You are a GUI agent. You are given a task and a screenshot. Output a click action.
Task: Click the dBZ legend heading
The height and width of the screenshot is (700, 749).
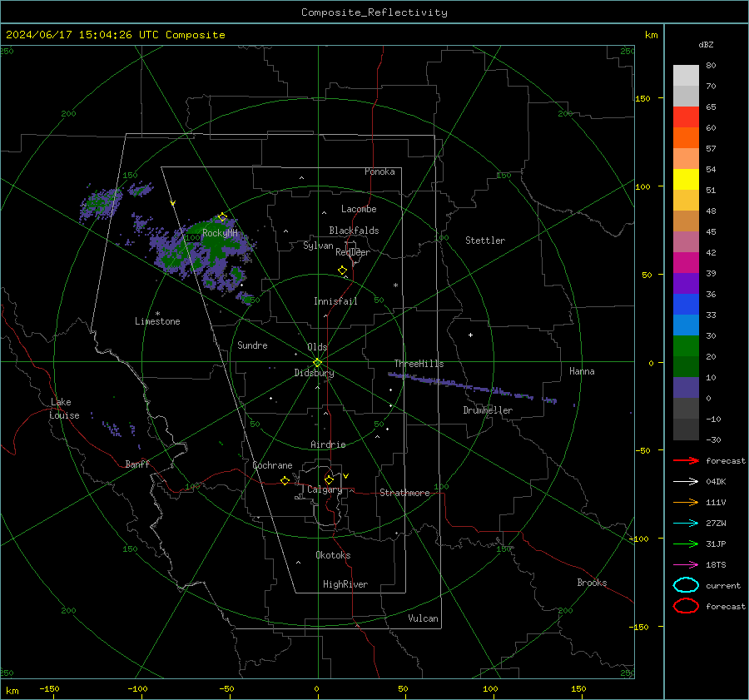pos(706,44)
